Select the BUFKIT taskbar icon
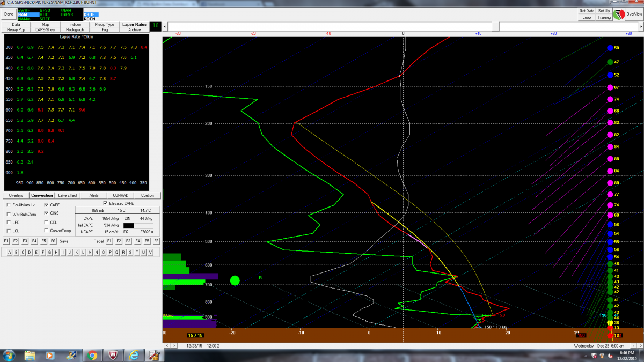This screenshot has height=362, width=644. click(155, 355)
